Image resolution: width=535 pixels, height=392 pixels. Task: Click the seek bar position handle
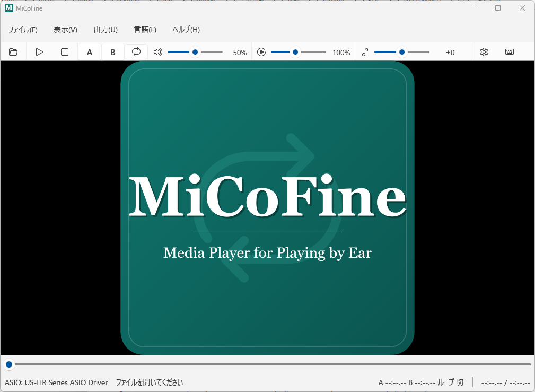(9, 365)
